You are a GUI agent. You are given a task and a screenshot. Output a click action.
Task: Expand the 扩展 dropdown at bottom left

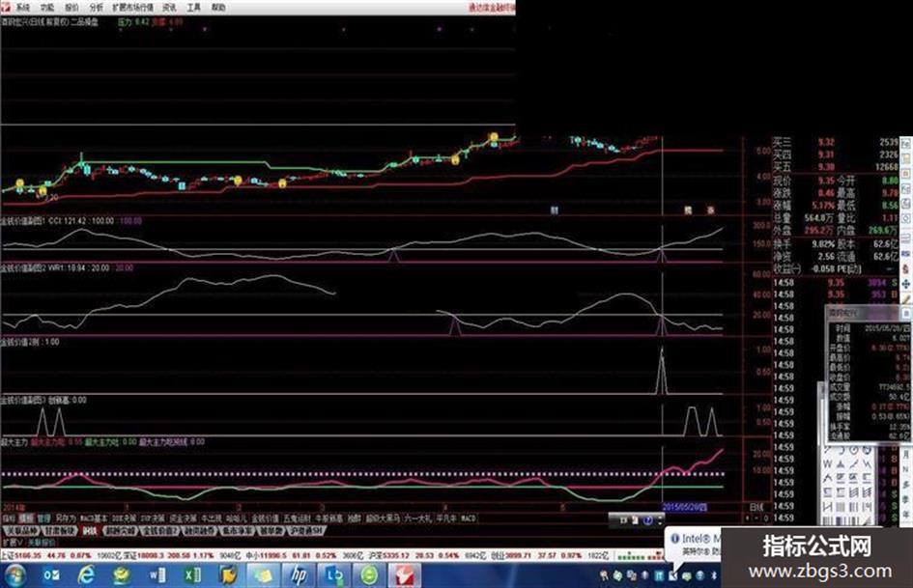pyautogui.click(x=12, y=542)
